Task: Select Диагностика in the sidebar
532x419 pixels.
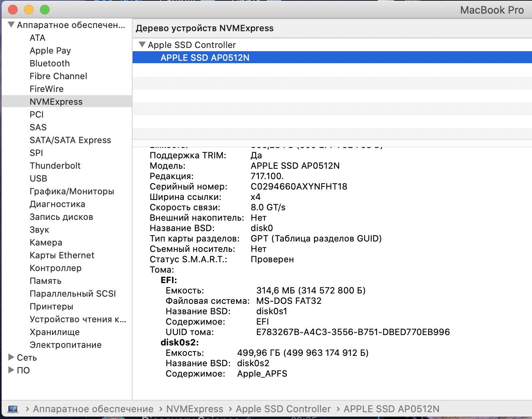Action: (x=58, y=204)
